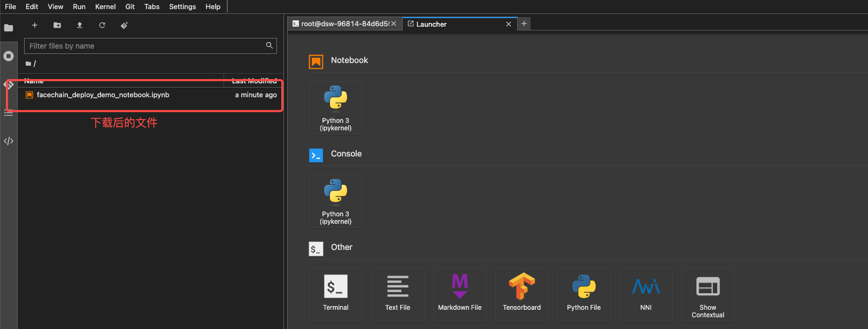Click the Git clone toolbar icon

[124, 25]
